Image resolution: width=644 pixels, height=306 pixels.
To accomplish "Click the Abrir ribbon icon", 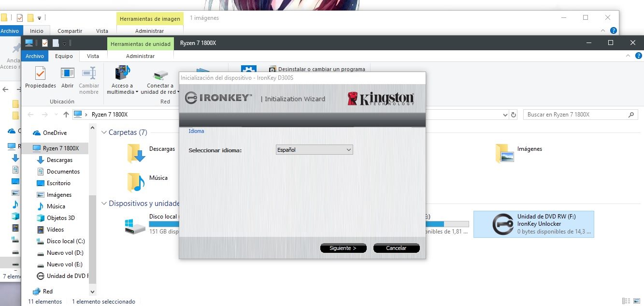I will coord(68,77).
